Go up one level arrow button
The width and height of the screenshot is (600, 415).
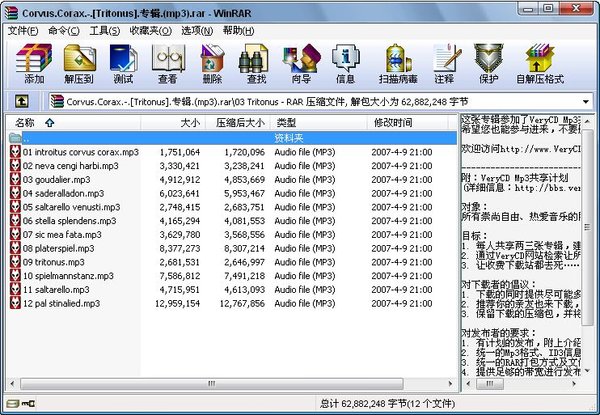(21, 101)
